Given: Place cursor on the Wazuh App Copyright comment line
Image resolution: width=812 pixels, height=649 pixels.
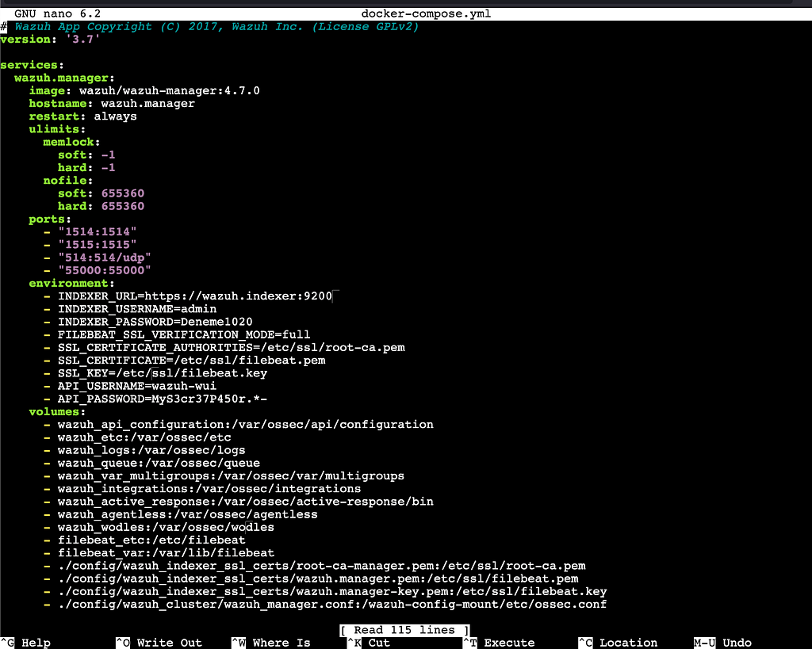Looking at the screenshot, I should [209, 26].
